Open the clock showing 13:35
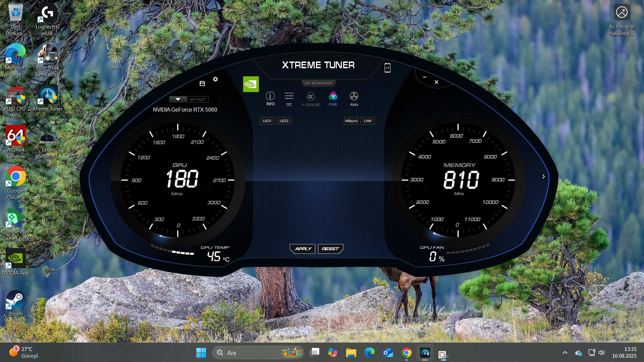The width and height of the screenshot is (644, 362). coord(624,352)
